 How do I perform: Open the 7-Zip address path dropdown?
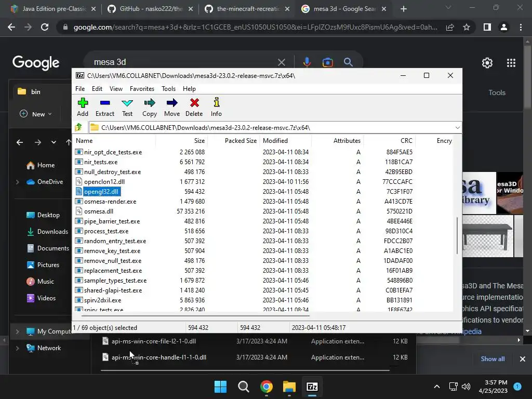click(x=457, y=128)
